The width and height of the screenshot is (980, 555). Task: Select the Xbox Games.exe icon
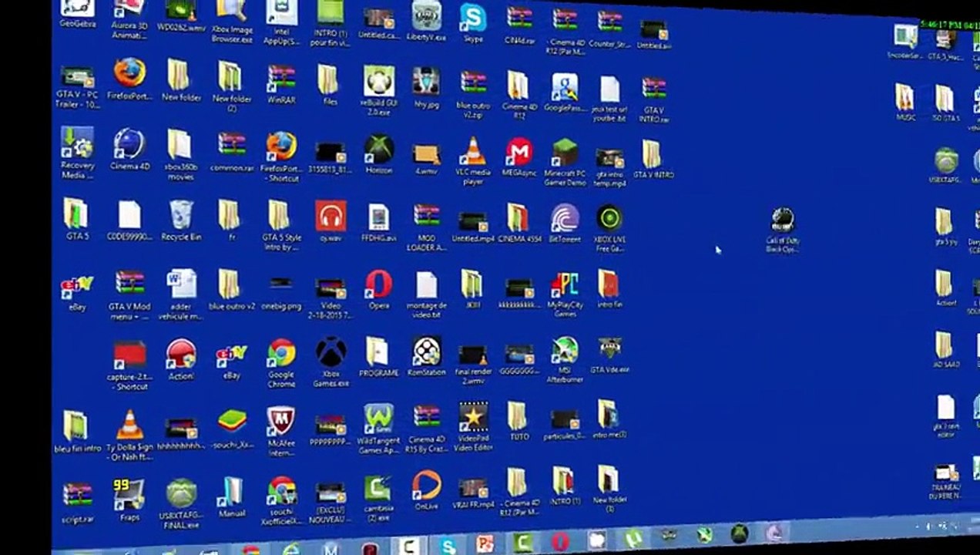coord(331,362)
